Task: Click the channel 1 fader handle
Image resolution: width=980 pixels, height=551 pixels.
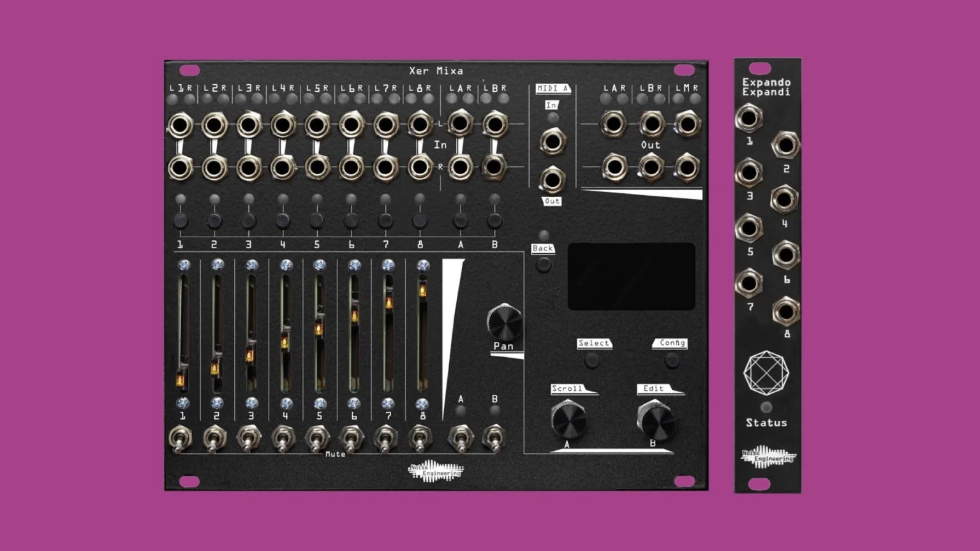Action: click(182, 381)
